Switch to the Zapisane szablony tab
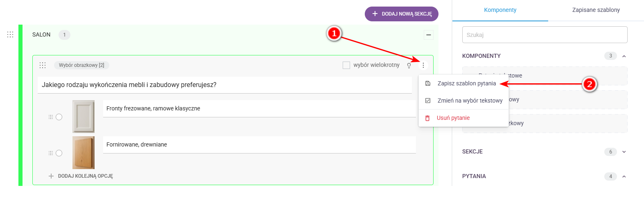This screenshot has height=197, width=644. [x=596, y=10]
